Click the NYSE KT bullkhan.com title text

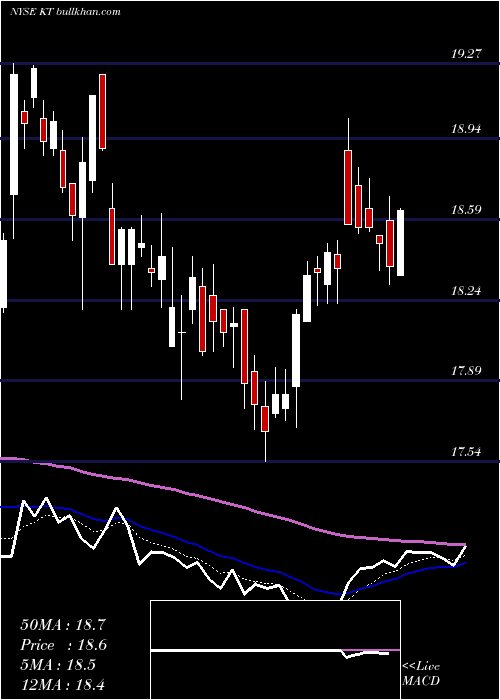pos(65,11)
